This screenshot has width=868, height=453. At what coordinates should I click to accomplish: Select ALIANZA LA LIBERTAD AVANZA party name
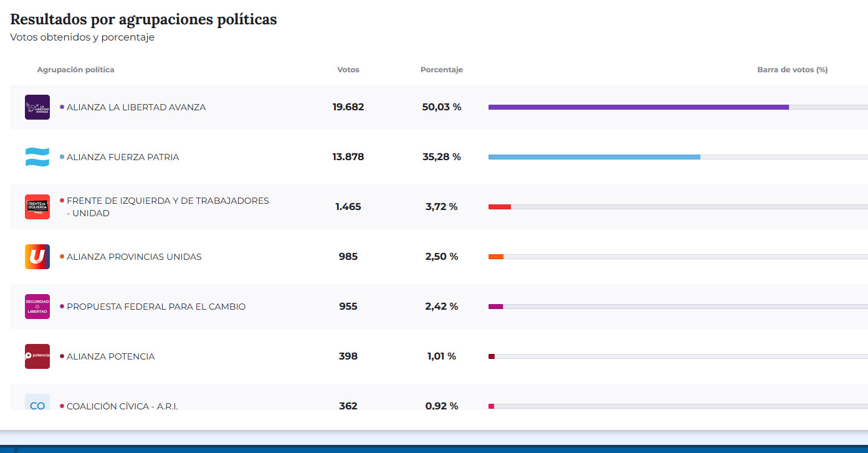coord(136,107)
